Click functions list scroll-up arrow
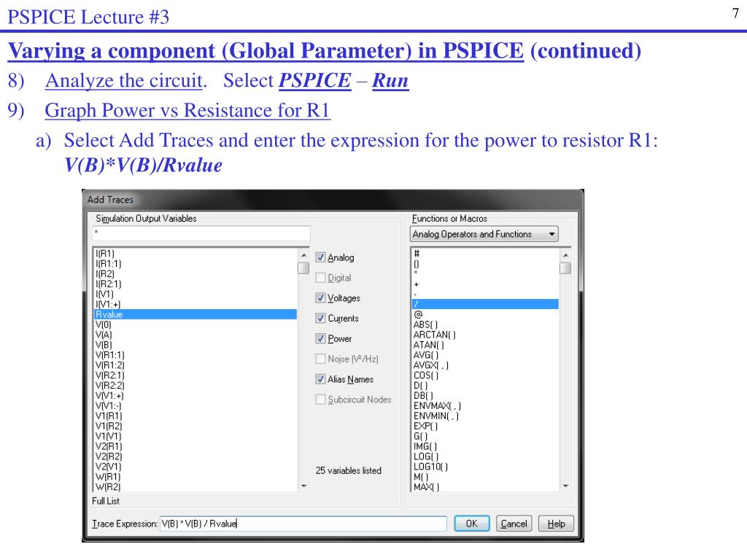Viewport: 747px width, 560px height. (565, 255)
